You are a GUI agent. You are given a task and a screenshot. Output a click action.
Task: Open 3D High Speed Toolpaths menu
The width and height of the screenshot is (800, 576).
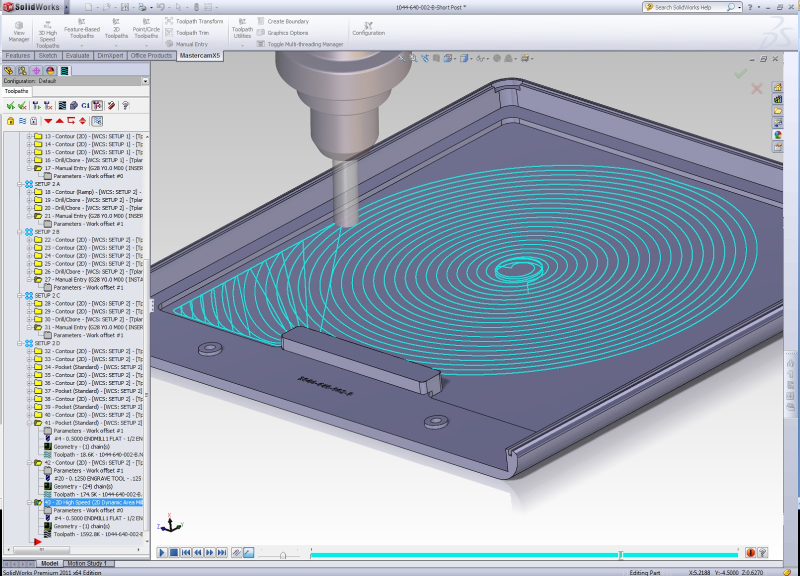point(48,32)
